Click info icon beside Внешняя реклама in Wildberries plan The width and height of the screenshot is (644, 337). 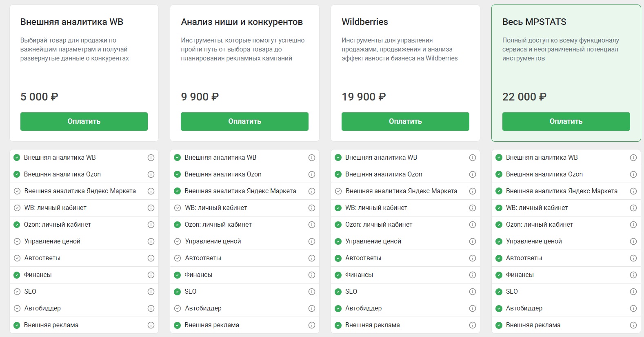click(473, 325)
